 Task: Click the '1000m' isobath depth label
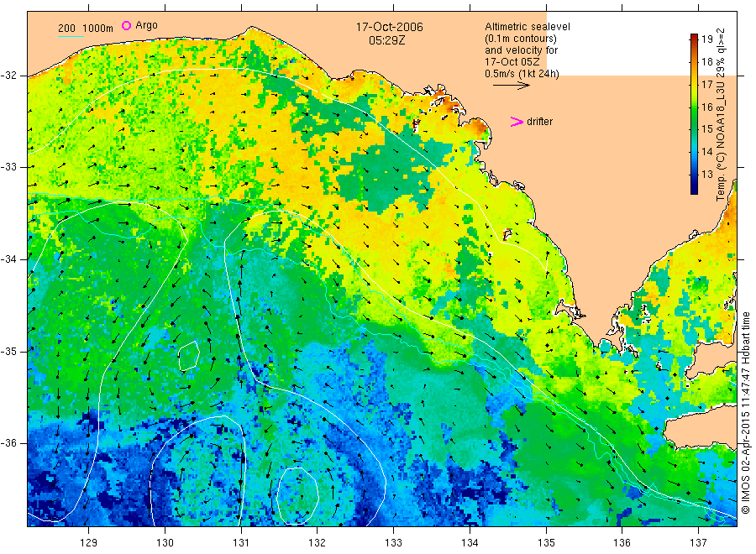tap(98, 29)
